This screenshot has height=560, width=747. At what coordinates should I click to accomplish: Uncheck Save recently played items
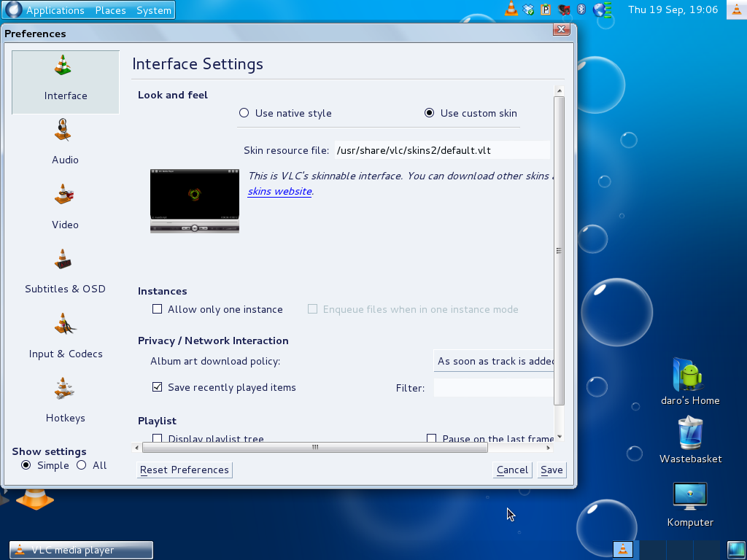tap(157, 387)
